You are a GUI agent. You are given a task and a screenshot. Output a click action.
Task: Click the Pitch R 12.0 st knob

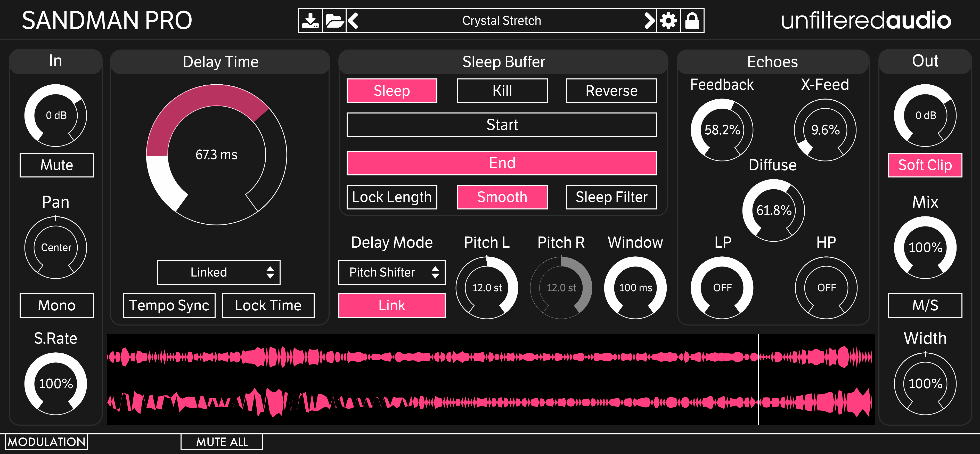561,288
